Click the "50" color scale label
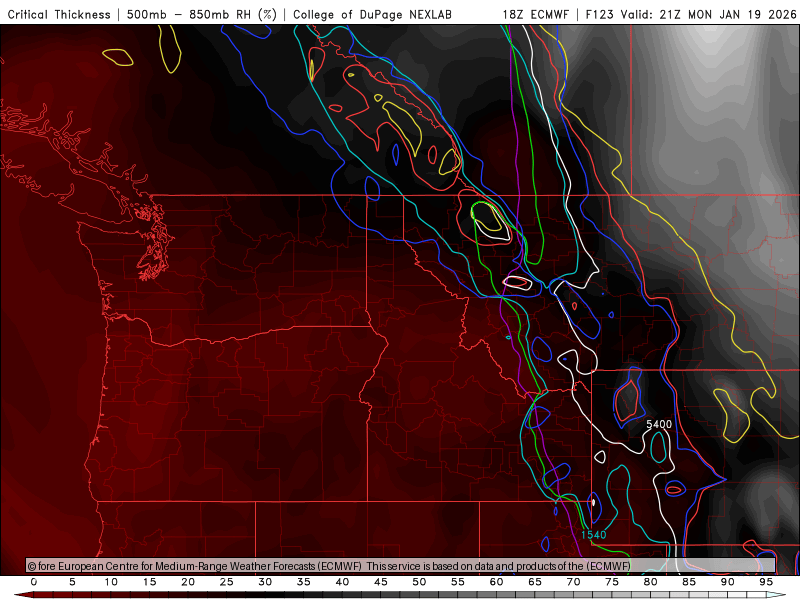This screenshot has height=600, width=800. (x=419, y=582)
